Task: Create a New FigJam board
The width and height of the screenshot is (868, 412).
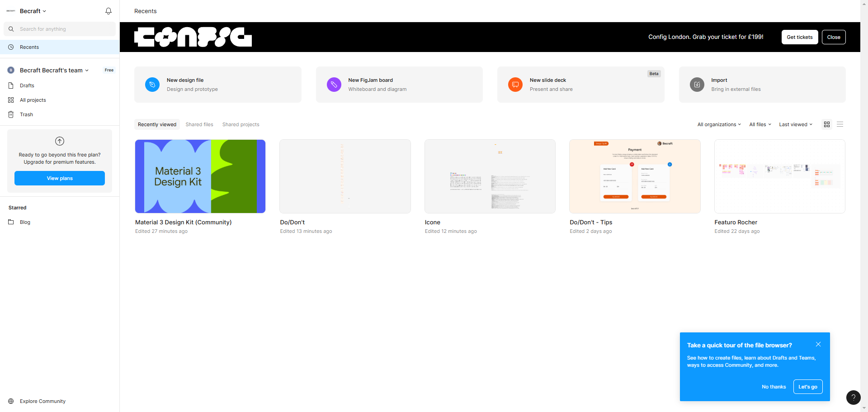Action: (399, 85)
